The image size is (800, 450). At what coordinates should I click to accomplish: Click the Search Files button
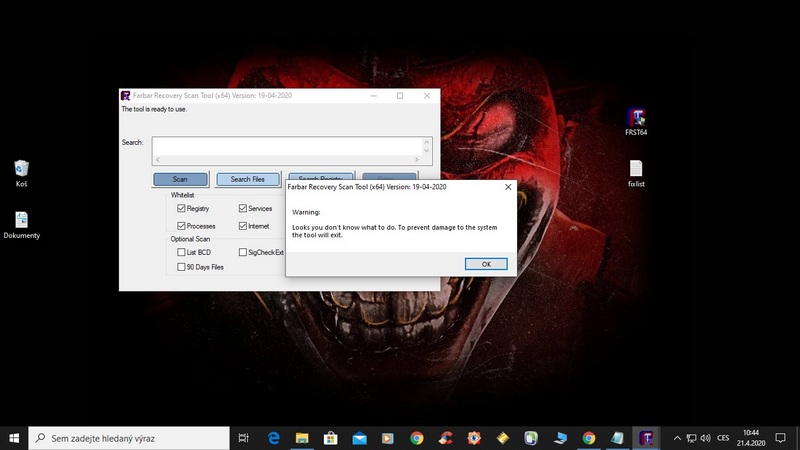247,179
